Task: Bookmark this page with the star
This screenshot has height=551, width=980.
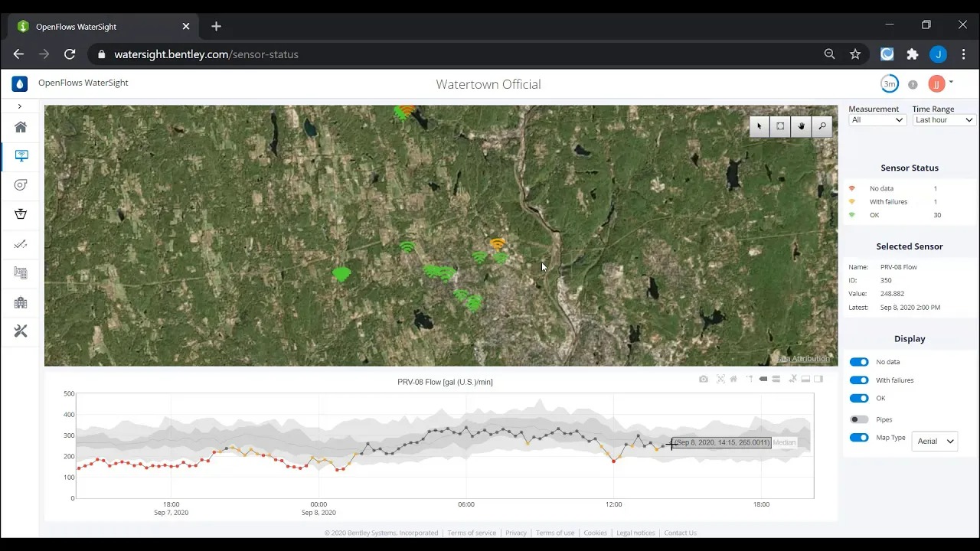Action: [x=855, y=54]
